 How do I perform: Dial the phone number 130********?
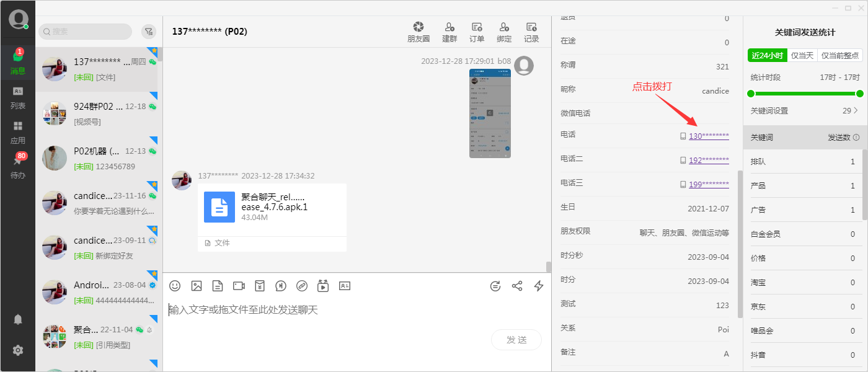pyautogui.click(x=708, y=136)
